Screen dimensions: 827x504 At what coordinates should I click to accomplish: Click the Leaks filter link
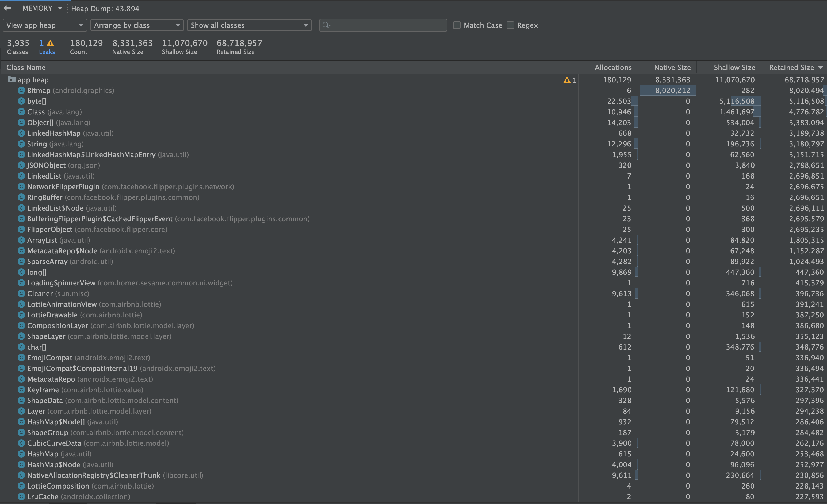47,52
